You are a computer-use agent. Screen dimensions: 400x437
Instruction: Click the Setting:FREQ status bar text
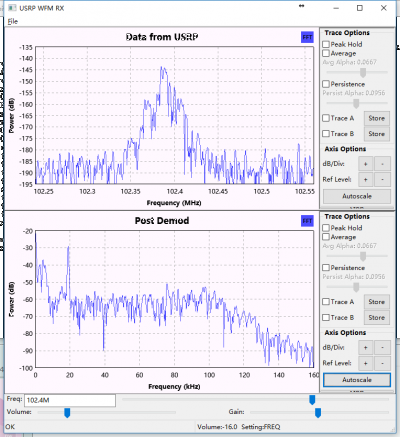(261, 427)
